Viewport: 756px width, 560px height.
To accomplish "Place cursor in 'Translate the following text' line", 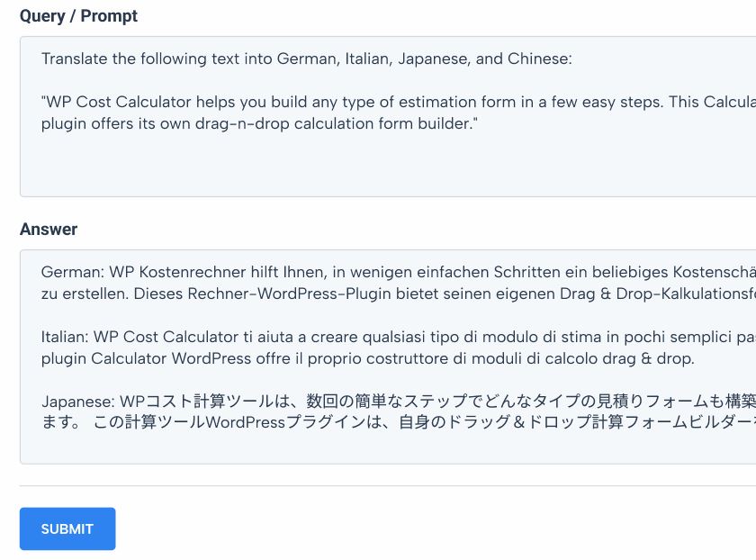I will pos(307,59).
